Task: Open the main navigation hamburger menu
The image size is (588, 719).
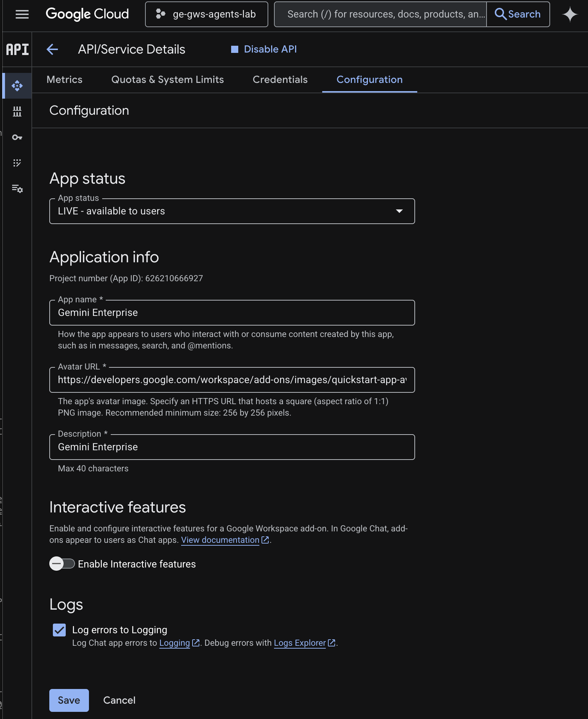Action: (x=22, y=14)
